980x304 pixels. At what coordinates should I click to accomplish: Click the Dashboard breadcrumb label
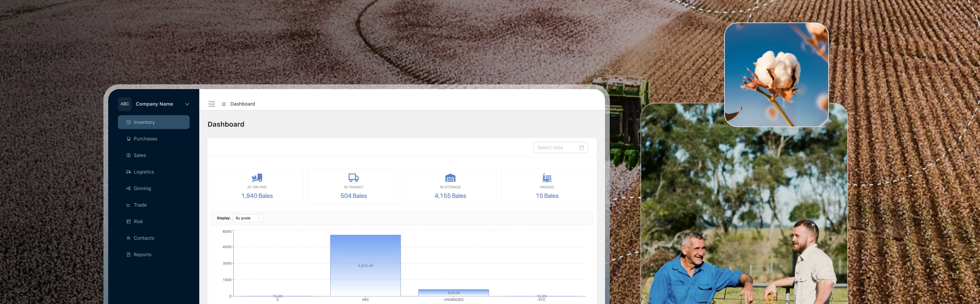click(x=243, y=104)
